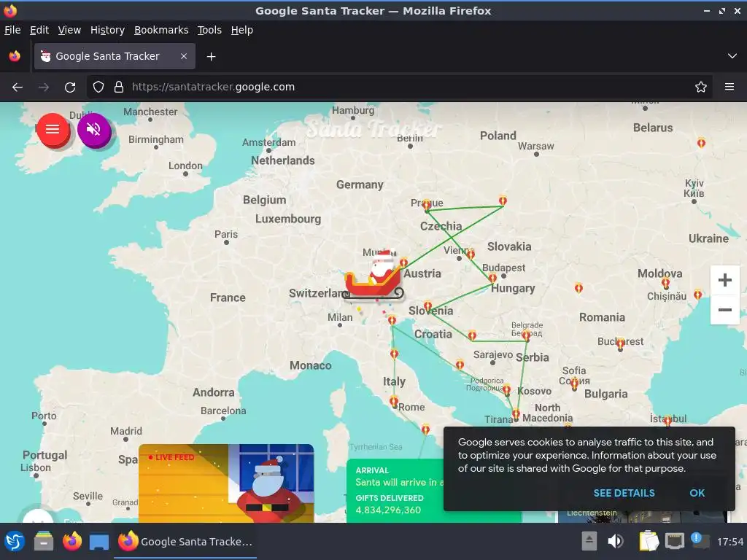Viewport: 747px width, 560px height.
Task: Open the file manager from taskbar
Action: click(44, 542)
